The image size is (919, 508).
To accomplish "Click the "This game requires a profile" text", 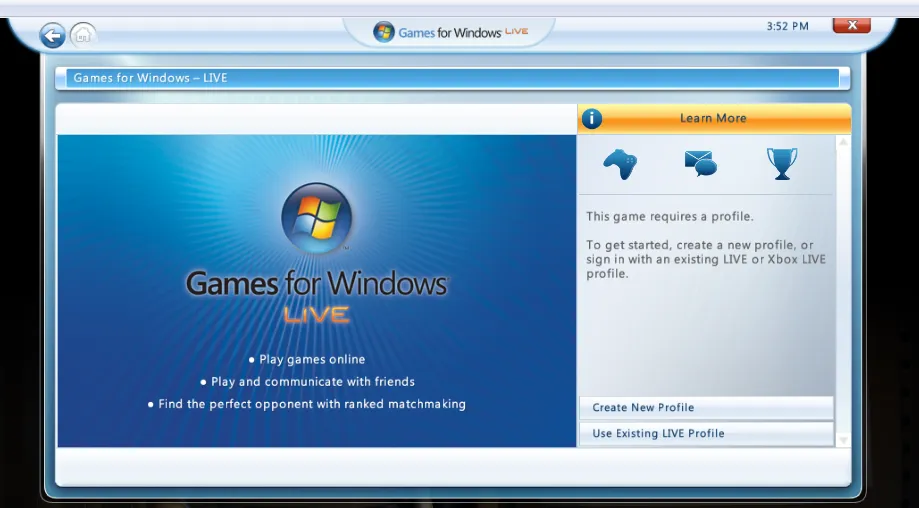I will coord(669,217).
